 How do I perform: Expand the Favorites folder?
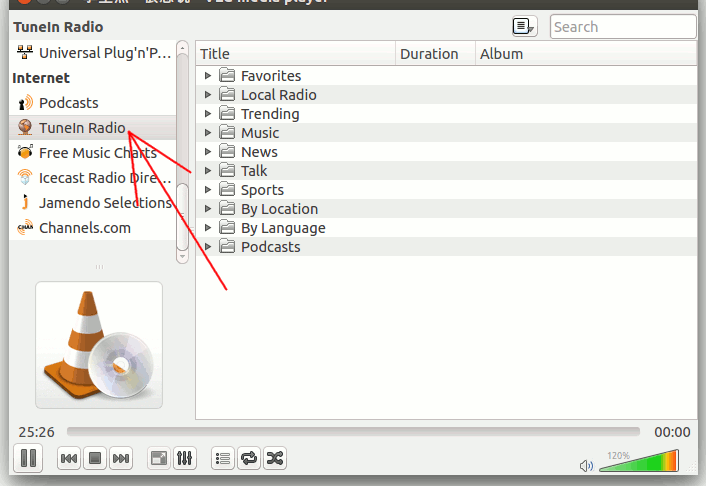[208, 76]
